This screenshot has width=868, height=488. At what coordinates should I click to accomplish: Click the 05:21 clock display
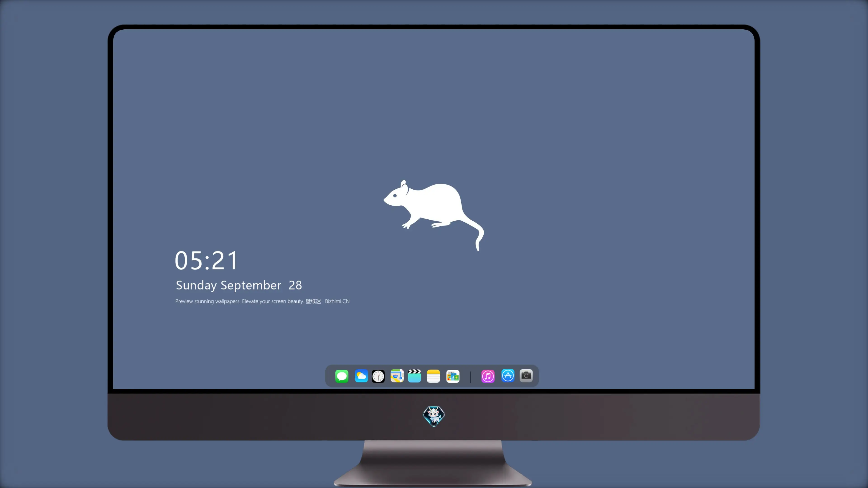click(206, 261)
